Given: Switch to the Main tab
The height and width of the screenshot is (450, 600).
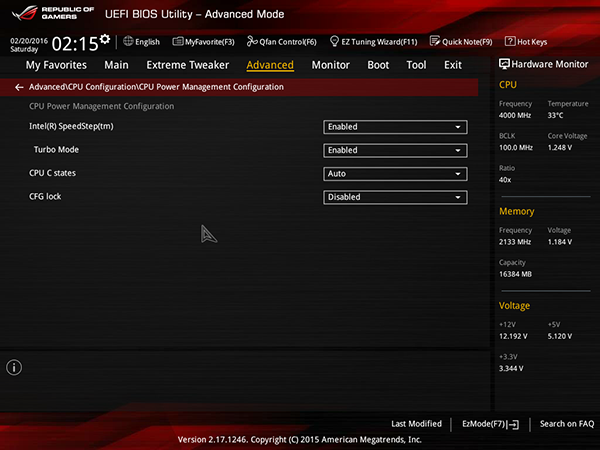Looking at the screenshot, I should (x=116, y=65).
